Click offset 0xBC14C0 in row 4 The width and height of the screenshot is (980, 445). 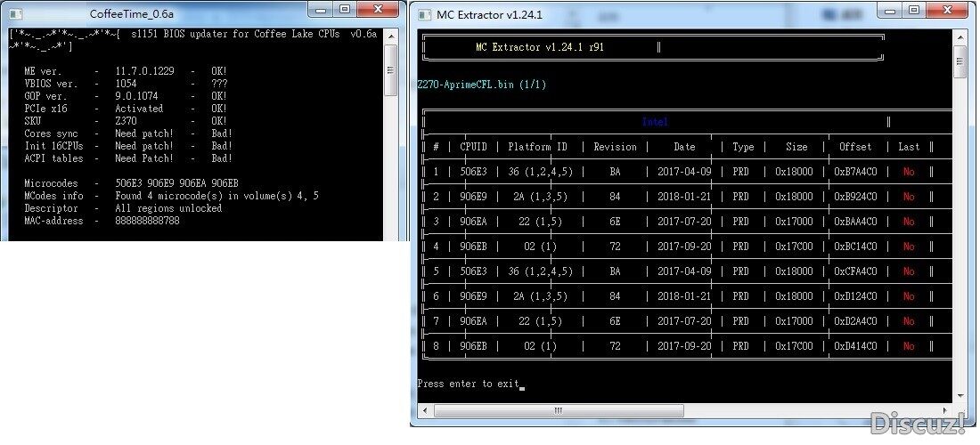tap(855, 247)
